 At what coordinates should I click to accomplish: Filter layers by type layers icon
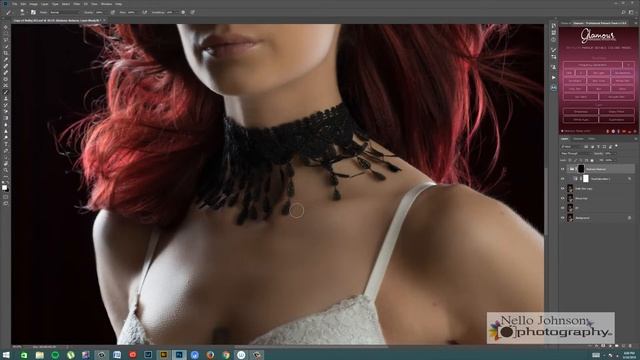[x=598, y=147]
